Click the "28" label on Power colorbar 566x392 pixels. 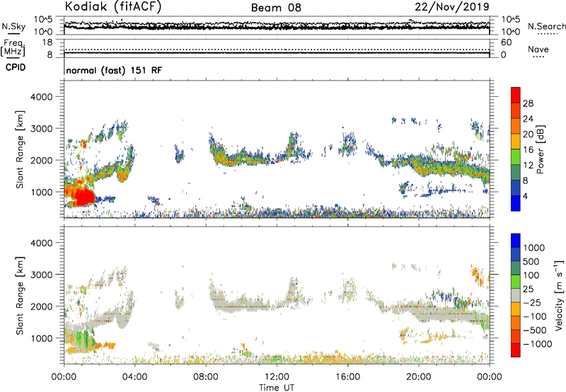(x=528, y=103)
